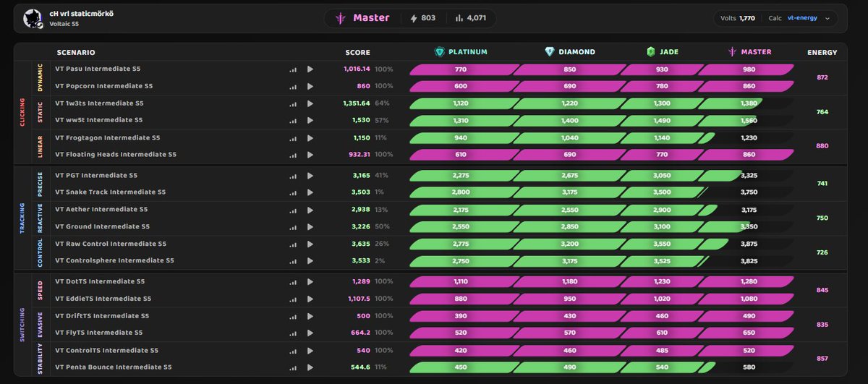Play VT PGT Intermediate S5 scenario
The width and height of the screenshot is (868, 384).
click(x=310, y=176)
